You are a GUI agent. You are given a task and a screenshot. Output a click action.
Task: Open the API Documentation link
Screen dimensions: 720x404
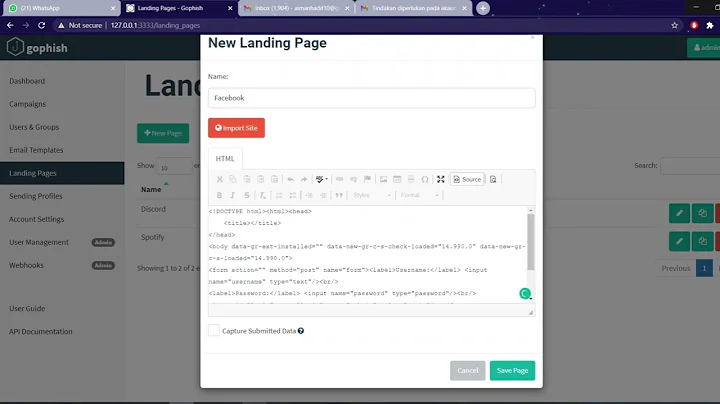41,331
